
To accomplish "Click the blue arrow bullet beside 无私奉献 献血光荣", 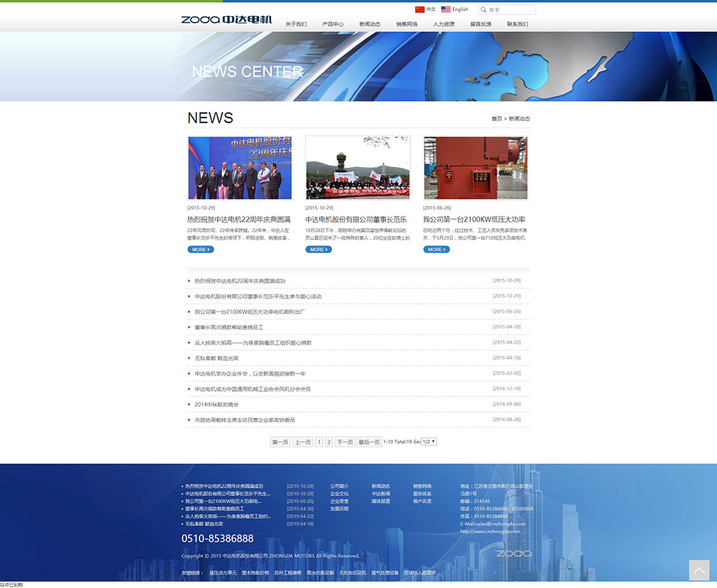I will [189, 358].
